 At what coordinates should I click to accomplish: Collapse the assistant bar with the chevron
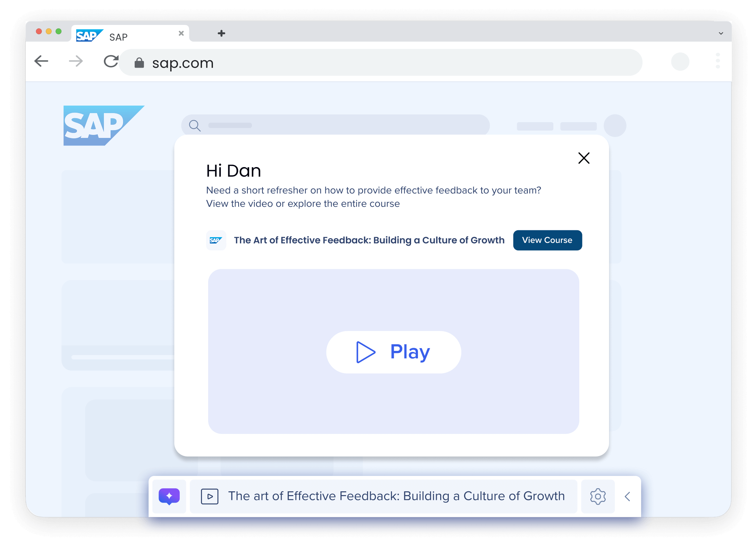coord(628,496)
